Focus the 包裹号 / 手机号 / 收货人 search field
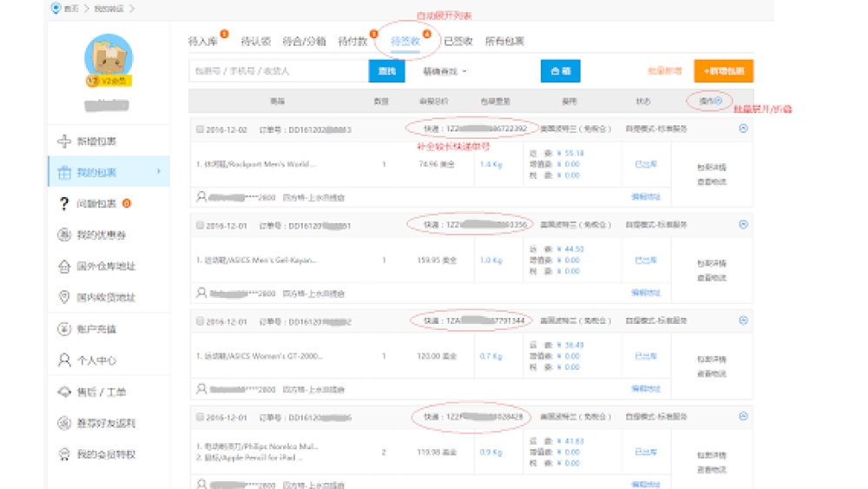Image resolution: width=868 pixels, height=489 pixels. point(279,71)
